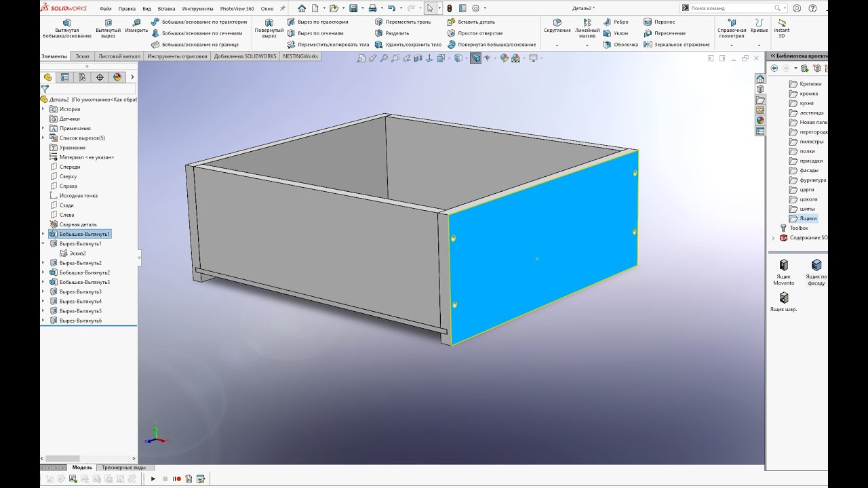Screen dimensions: 868x488
Task: Select Эскиз2 in the feature tree
Action: coord(73,253)
